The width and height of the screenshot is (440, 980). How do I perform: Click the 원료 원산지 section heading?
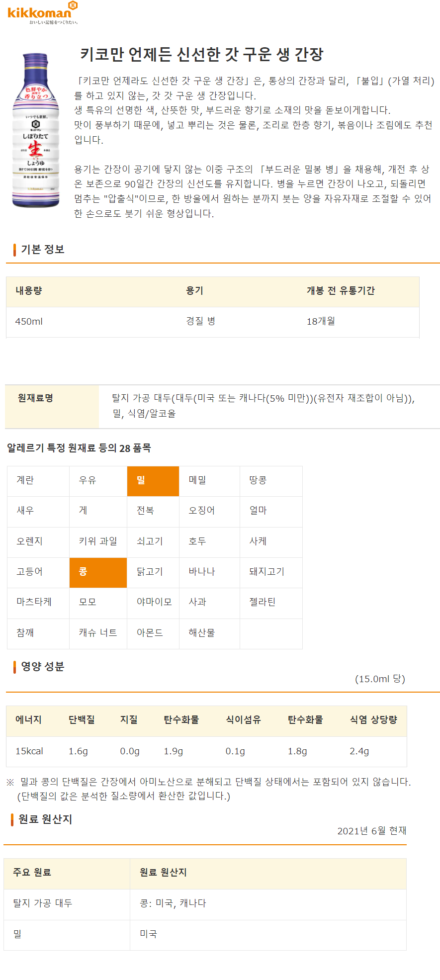pos(45,819)
